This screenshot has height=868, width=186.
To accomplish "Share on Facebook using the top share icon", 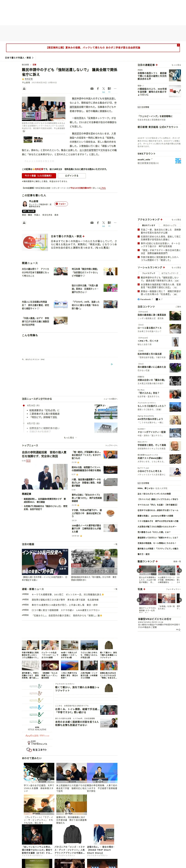I will click(98, 89).
